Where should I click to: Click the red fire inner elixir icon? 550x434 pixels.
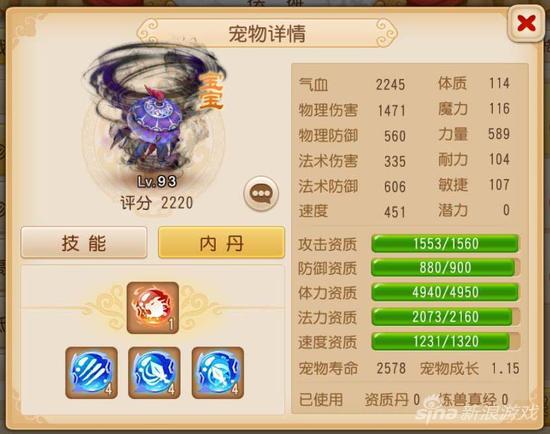click(x=153, y=307)
